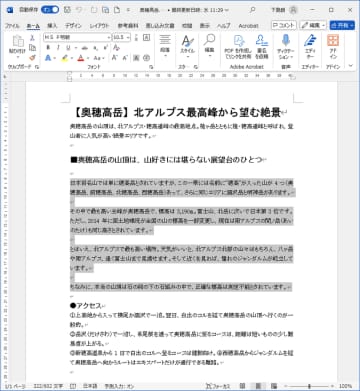Toggle Strikethrough formatting
Viewport: 360px width, 391px height.
point(85,48)
